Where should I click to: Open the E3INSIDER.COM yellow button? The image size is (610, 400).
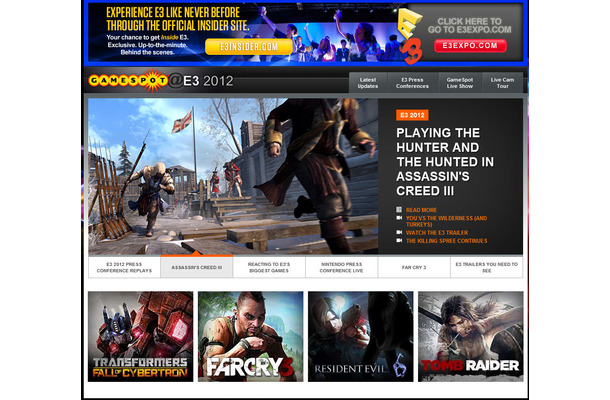tap(249, 47)
